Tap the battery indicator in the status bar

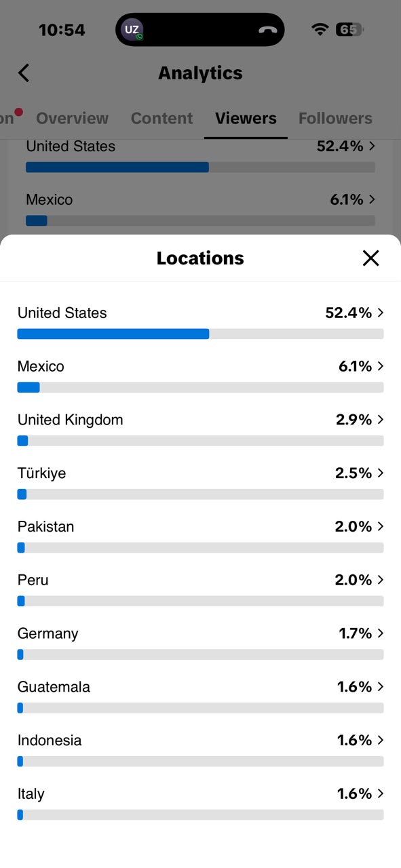pos(350,30)
